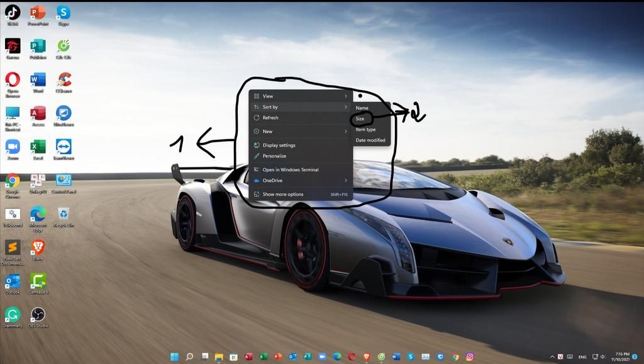Image resolution: width=644 pixels, height=364 pixels.
Task: Expand the New submenu in context menu
Action: [x=301, y=131]
